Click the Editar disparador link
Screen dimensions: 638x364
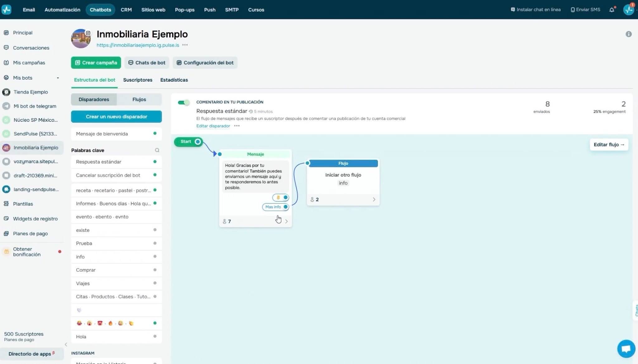point(213,126)
